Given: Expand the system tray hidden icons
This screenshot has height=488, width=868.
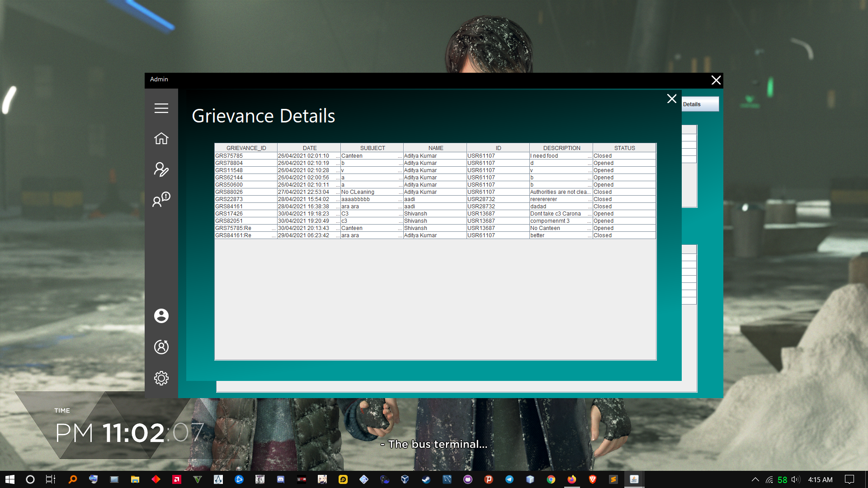Looking at the screenshot, I should click(x=755, y=479).
